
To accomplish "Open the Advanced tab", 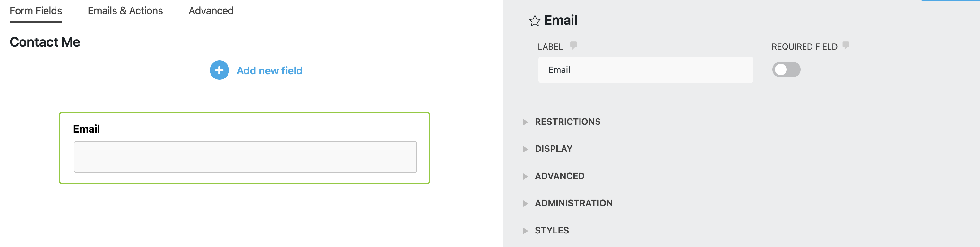I will point(211,11).
